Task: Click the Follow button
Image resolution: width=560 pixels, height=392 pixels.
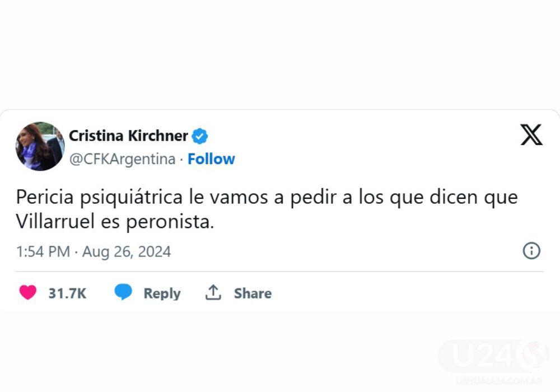Action: pyautogui.click(x=211, y=159)
